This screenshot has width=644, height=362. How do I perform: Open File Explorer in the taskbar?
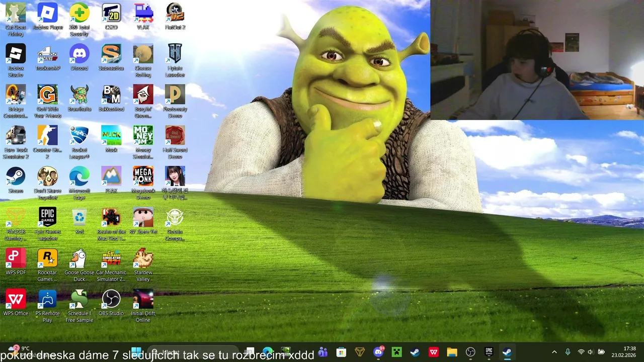pyautogui.click(x=452, y=352)
